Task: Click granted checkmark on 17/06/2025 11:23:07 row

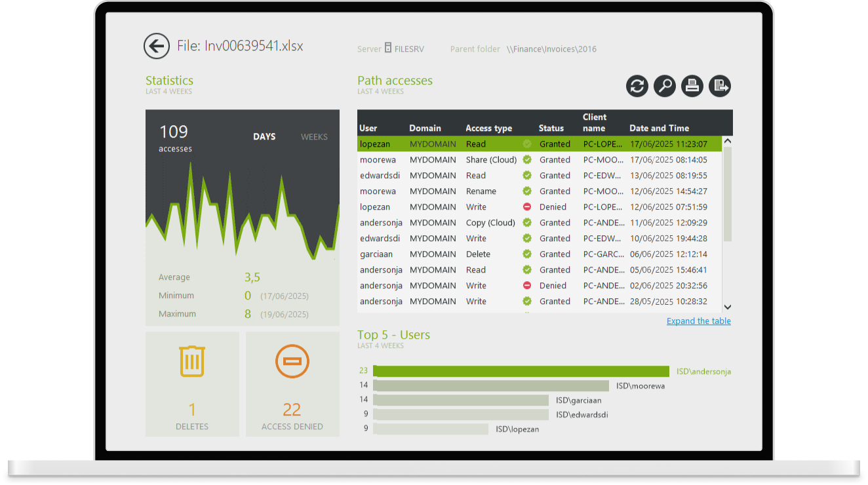Action: [527, 144]
